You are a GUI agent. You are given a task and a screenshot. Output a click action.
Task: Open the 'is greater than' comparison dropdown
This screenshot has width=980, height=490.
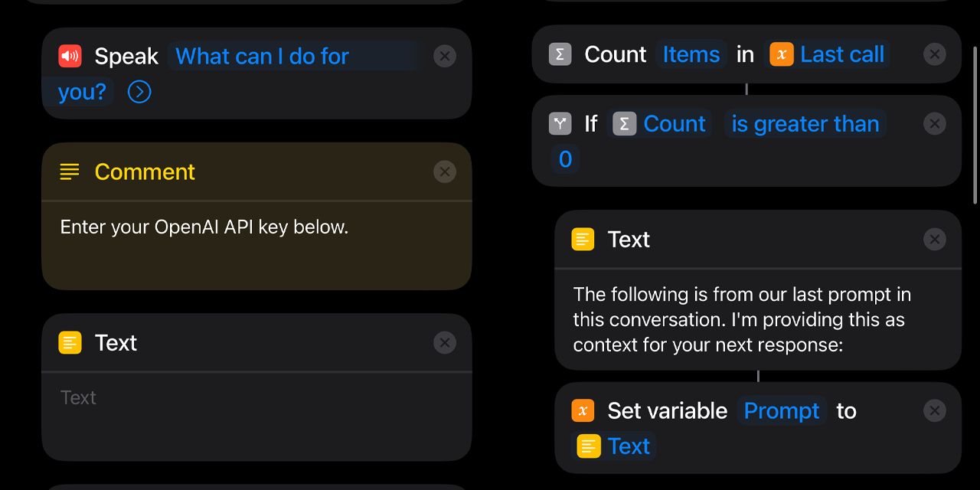[x=805, y=123]
